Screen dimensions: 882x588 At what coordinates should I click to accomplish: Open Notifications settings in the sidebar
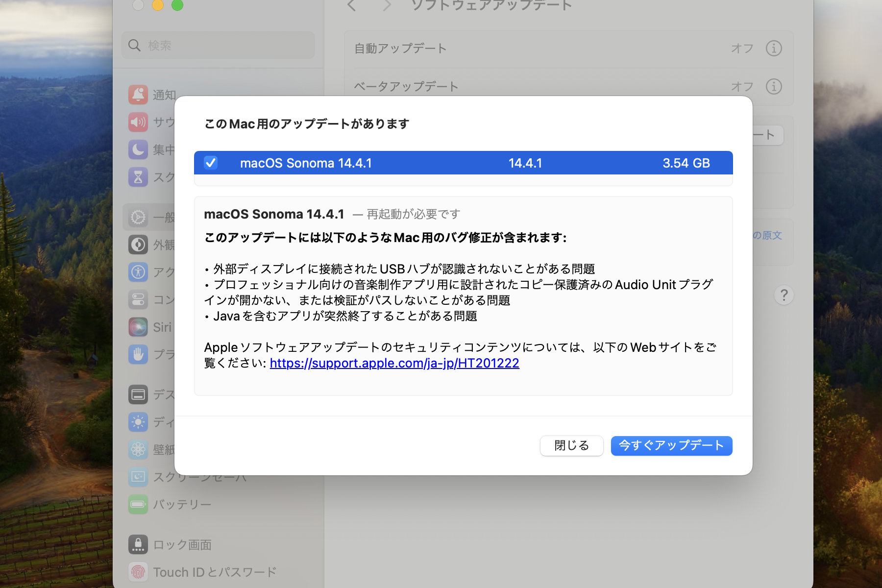tap(139, 95)
